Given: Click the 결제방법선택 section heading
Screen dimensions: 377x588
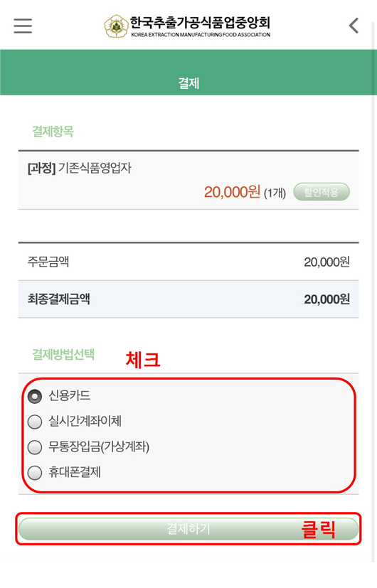Looking at the screenshot, I should [x=63, y=354].
